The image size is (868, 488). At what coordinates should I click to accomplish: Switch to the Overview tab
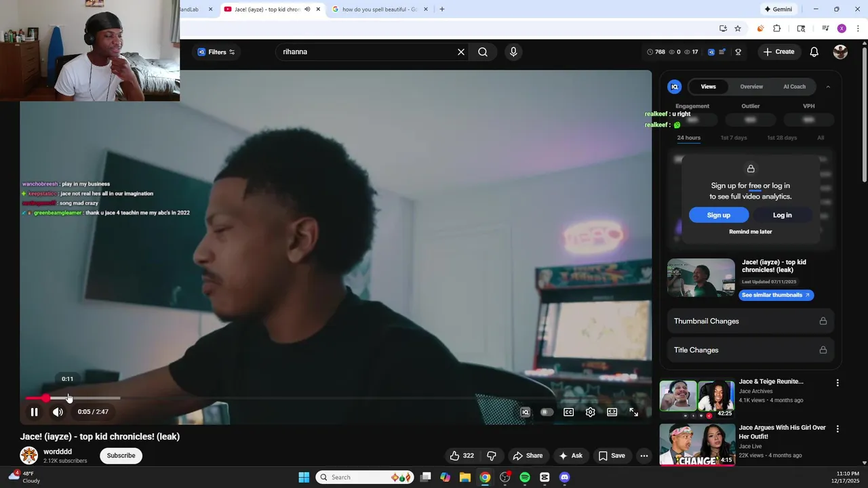pyautogui.click(x=751, y=87)
